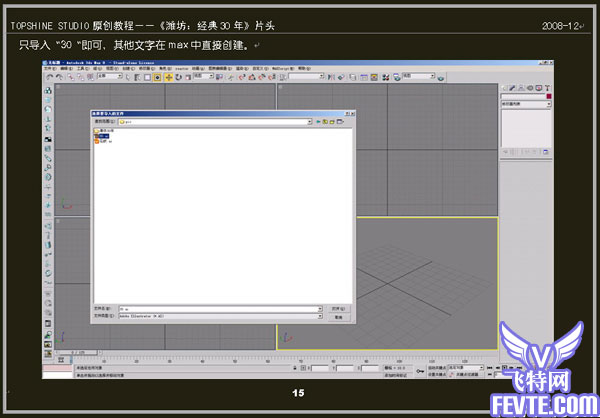600x418 pixels.
Task: Toggle the Snaps Toggle magnet
Action: click(241, 77)
